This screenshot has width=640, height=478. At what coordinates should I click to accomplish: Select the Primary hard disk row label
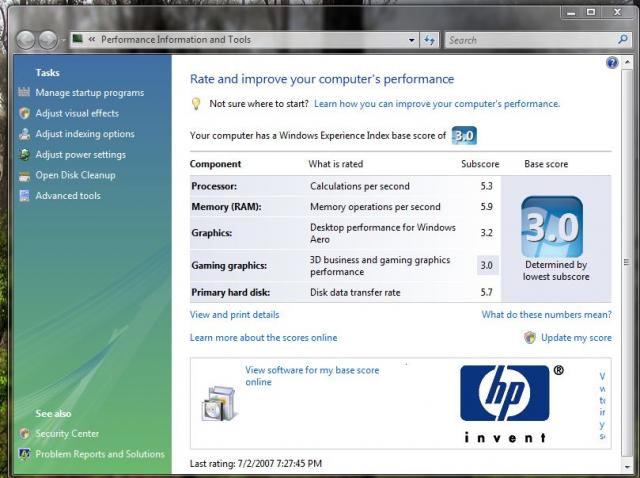[231, 293]
